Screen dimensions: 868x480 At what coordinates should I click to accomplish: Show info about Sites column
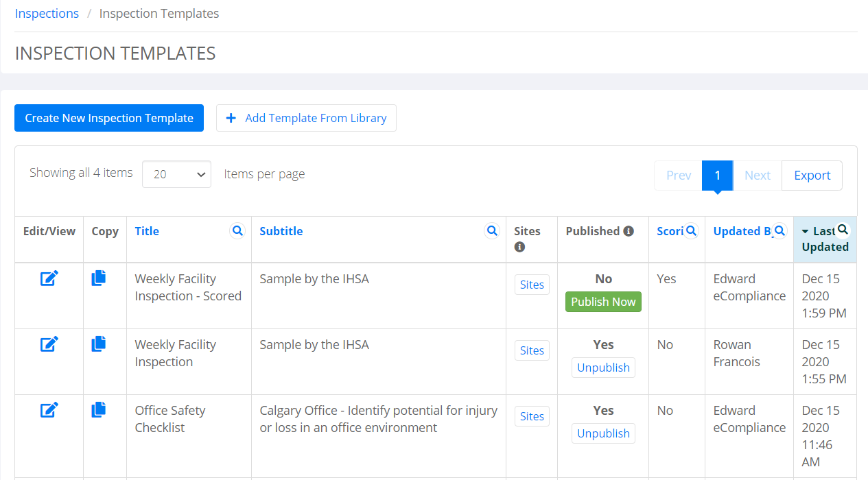pos(519,247)
